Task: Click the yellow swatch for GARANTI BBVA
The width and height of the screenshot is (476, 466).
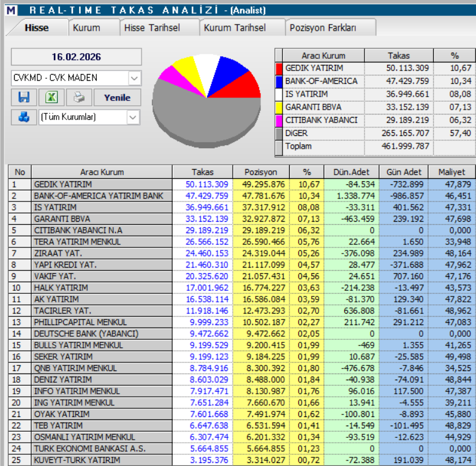Action: [x=279, y=107]
